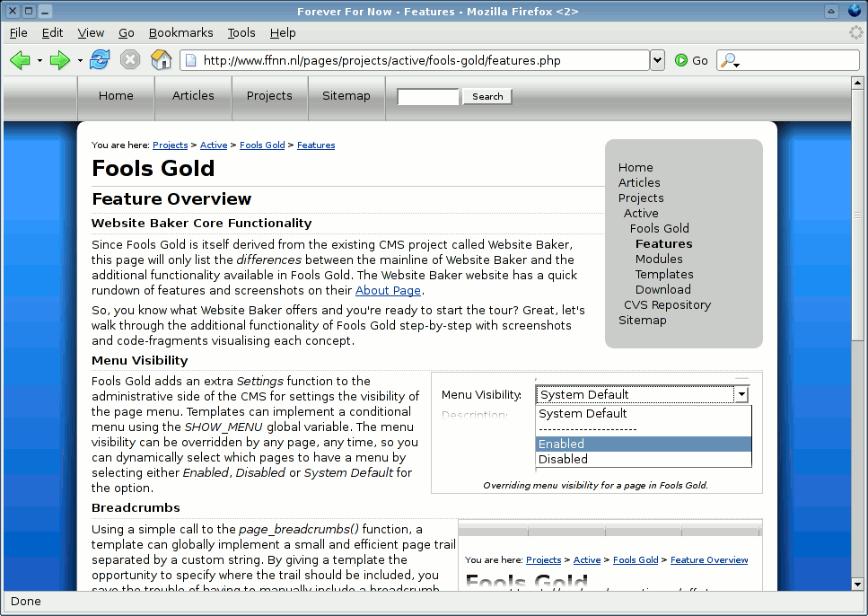Follow the Projects breadcrumb link at top

point(170,145)
